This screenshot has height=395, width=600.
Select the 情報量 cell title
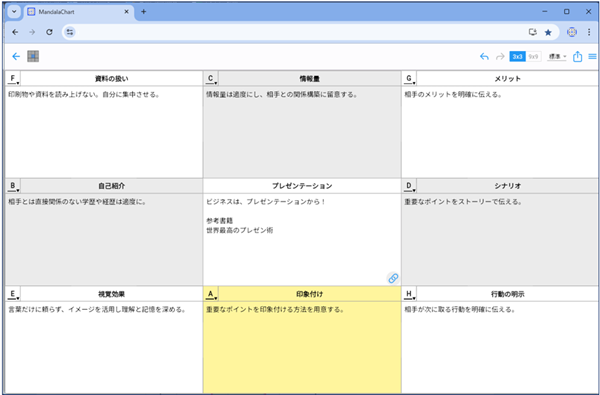point(310,79)
